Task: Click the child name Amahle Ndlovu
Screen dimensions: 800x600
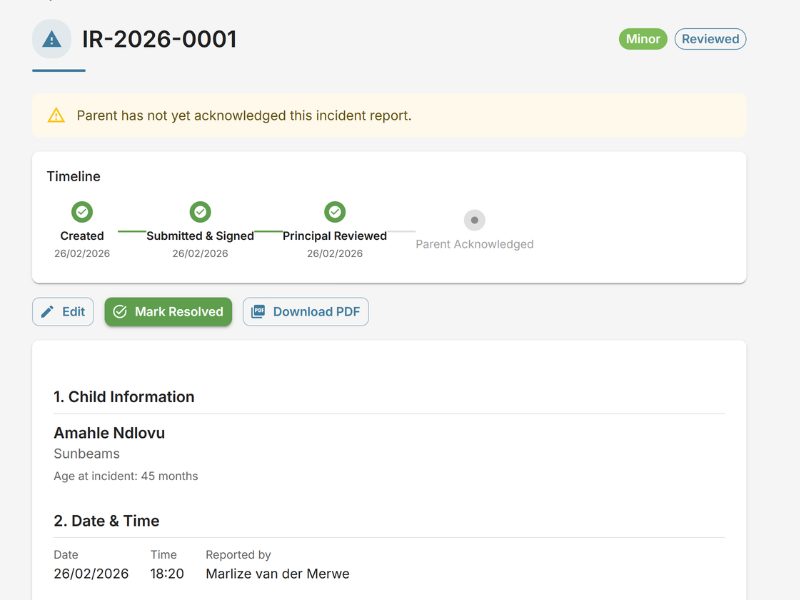Action: (x=110, y=433)
